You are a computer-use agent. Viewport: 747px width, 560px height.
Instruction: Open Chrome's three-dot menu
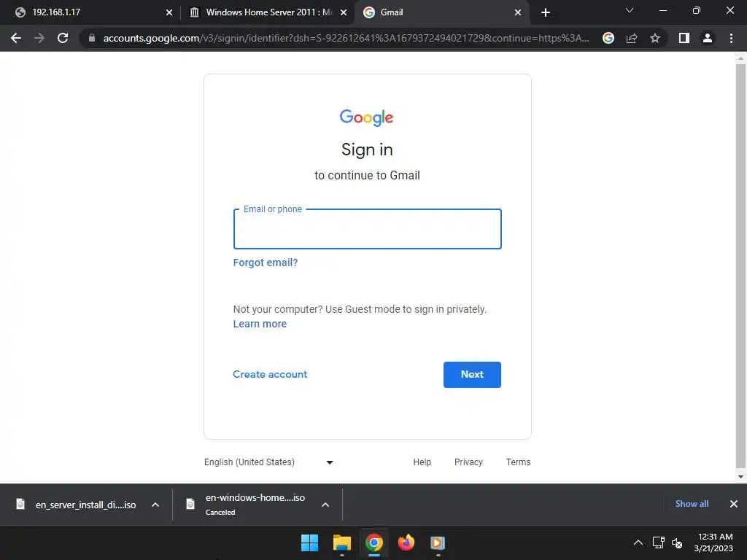(x=731, y=38)
